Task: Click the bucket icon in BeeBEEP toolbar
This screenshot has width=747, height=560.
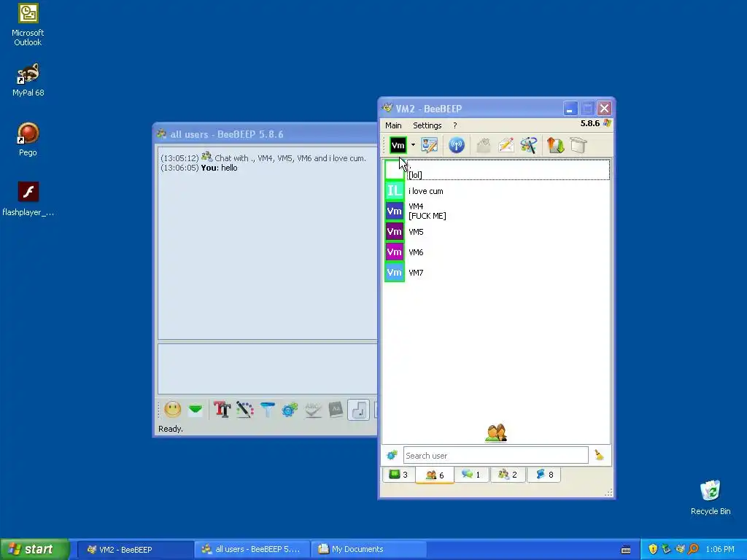Action: click(578, 145)
